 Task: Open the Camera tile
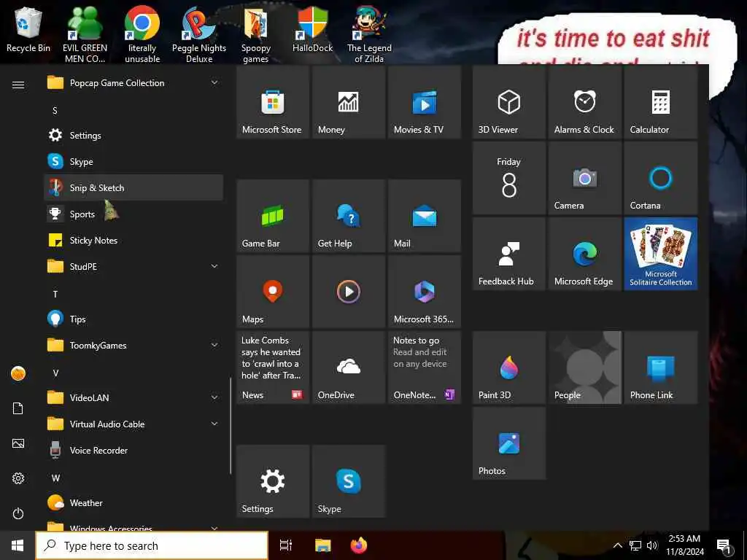click(x=584, y=178)
